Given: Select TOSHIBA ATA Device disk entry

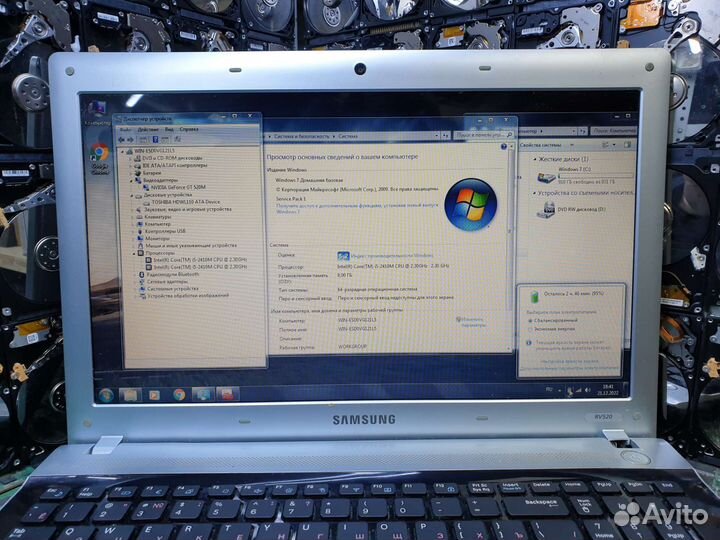Looking at the screenshot, I should 181,202.
